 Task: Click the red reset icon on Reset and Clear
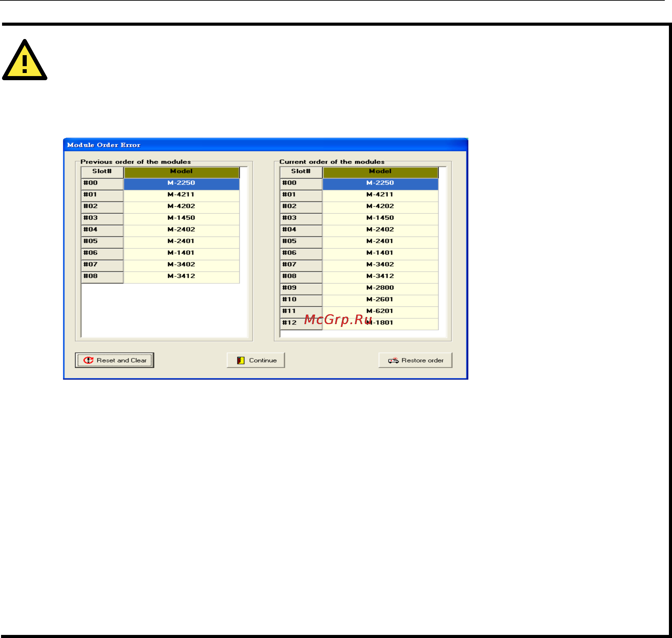88,360
